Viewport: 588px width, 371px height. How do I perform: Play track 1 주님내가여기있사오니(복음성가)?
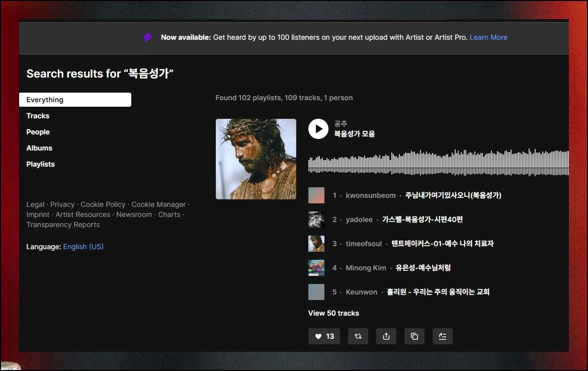[453, 195]
